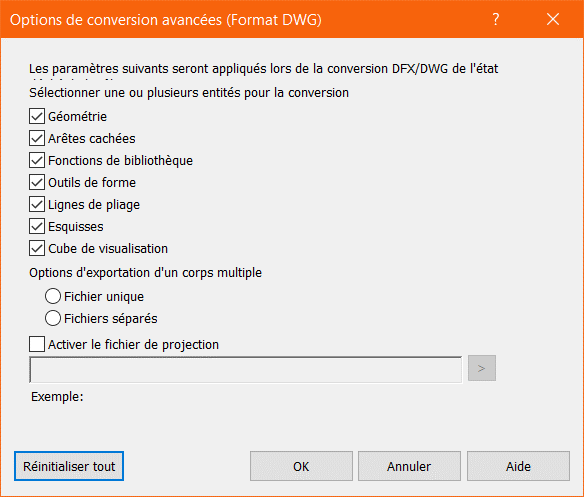The height and width of the screenshot is (497, 584).
Task: Click the projection file path field
Action: pyautogui.click(x=245, y=370)
